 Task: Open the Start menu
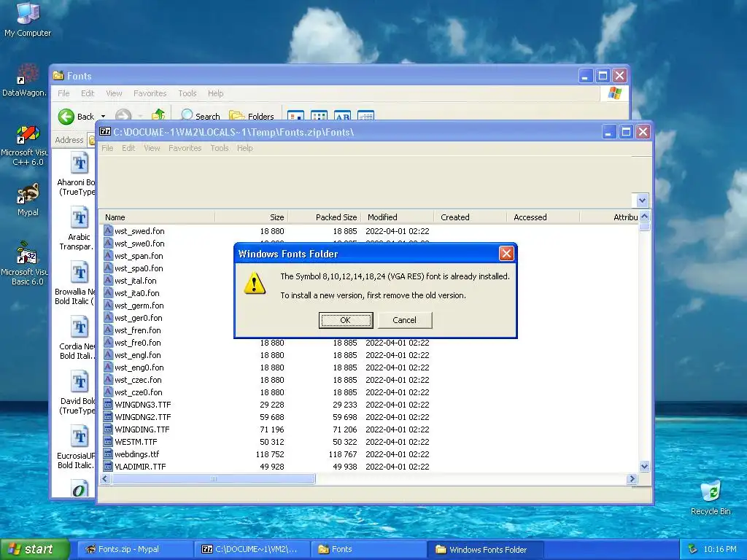click(35, 549)
